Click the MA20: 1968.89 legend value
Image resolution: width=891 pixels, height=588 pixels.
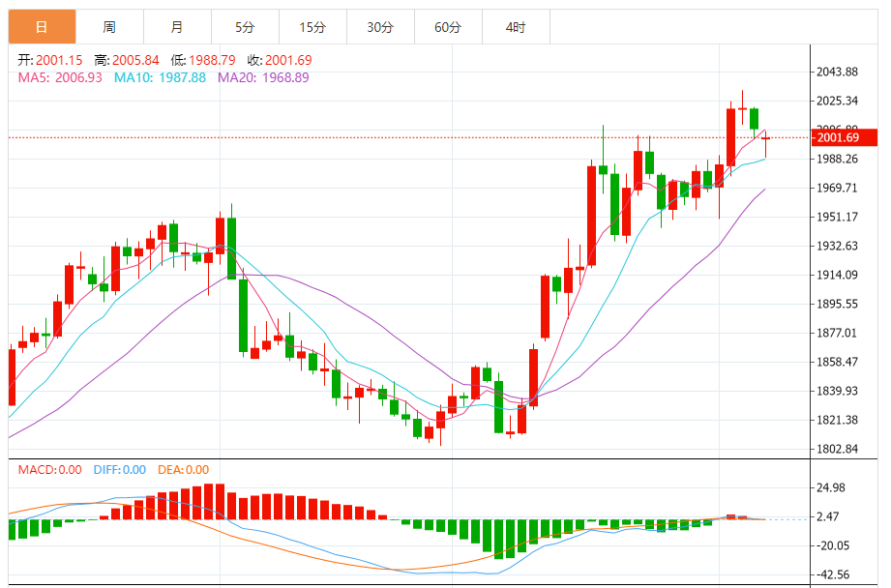click(x=263, y=77)
